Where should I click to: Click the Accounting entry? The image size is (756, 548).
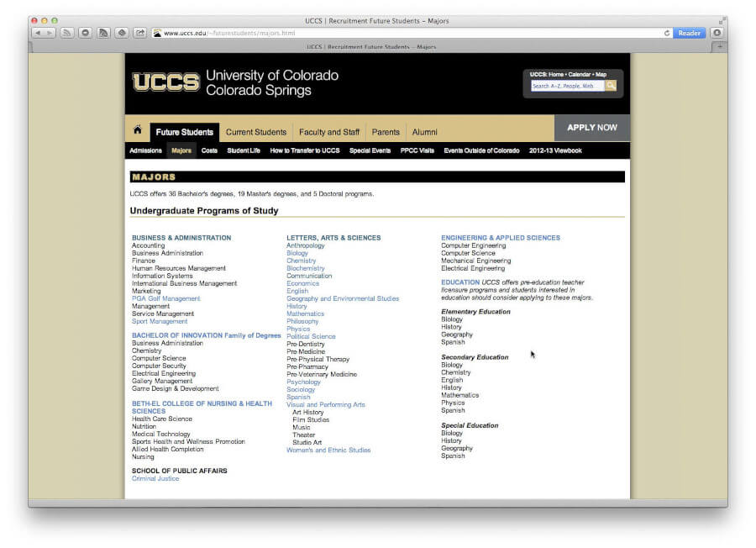[x=148, y=245]
